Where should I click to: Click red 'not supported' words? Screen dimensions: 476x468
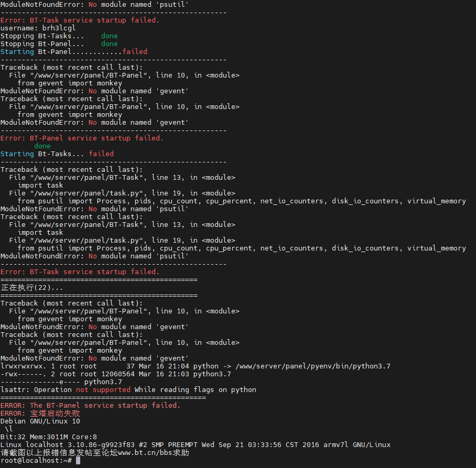click(103, 390)
